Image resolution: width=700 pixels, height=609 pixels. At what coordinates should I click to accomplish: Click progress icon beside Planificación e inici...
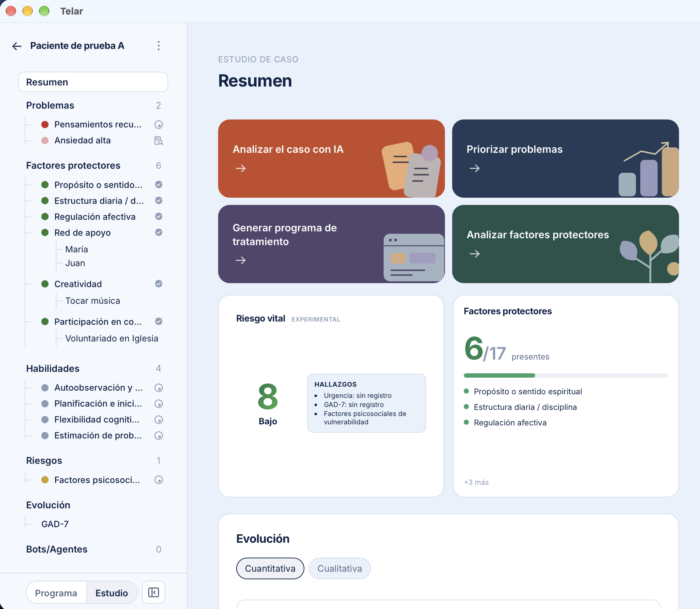[x=158, y=404]
